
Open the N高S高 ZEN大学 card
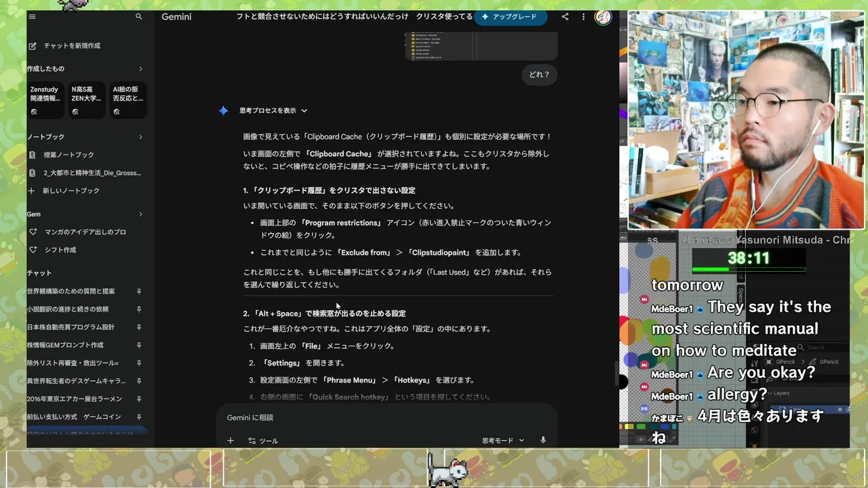pyautogui.click(x=87, y=100)
